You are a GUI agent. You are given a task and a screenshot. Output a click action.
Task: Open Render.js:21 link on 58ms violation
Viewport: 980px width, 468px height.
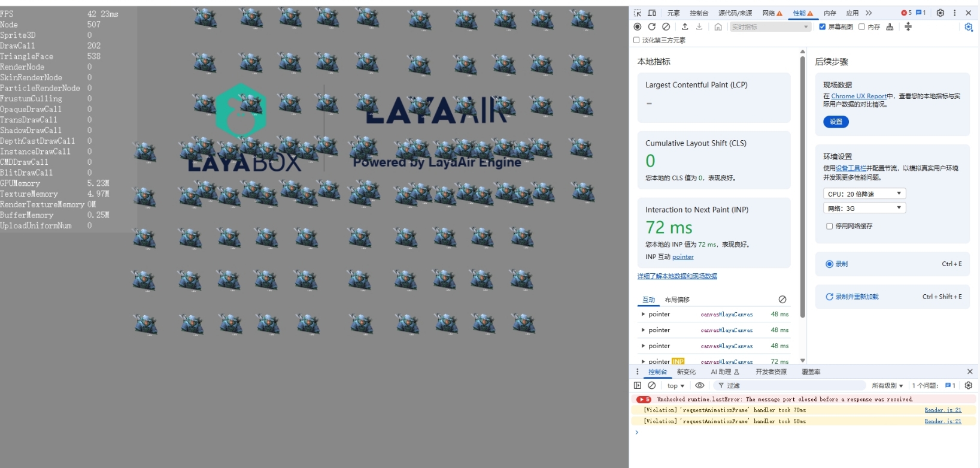click(943, 421)
